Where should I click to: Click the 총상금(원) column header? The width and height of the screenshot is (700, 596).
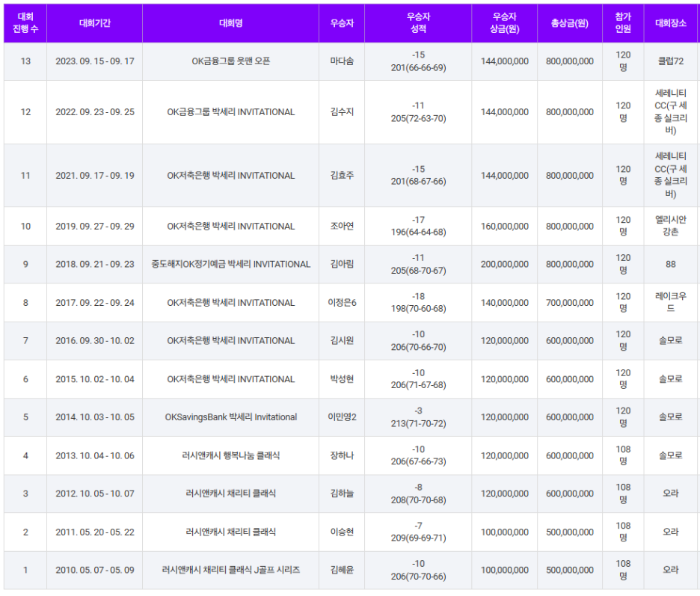(570, 23)
